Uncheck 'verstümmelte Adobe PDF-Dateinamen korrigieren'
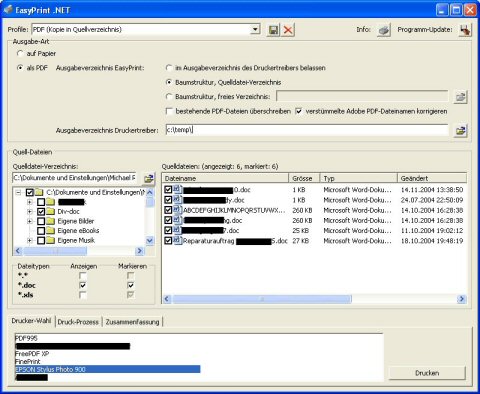Image resolution: width=480 pixels, height=394 pixels. click(x=299, y=111)
